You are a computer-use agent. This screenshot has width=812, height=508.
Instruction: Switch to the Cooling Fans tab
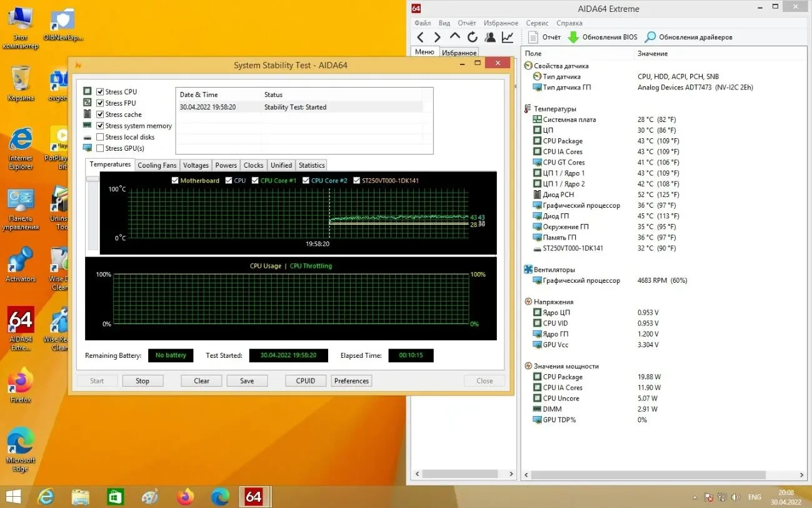[157, 165]
